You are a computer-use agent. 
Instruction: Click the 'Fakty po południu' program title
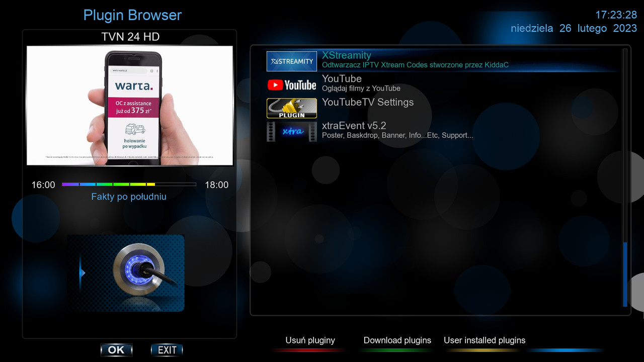(129, 197)
